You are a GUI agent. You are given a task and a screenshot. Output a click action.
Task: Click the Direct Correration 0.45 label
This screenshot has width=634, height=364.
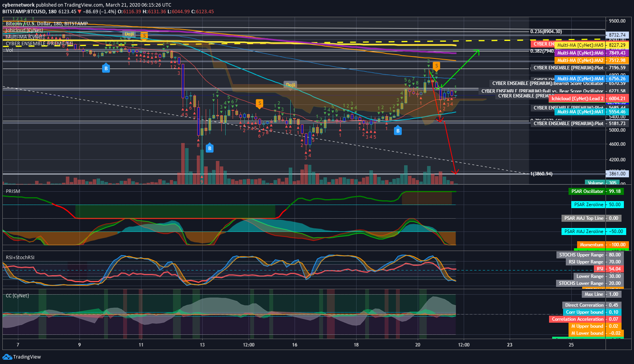point(592,305)
